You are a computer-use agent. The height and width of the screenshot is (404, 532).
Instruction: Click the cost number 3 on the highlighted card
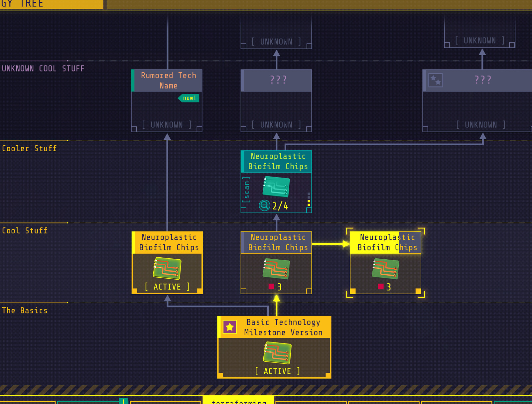(389, 287)
